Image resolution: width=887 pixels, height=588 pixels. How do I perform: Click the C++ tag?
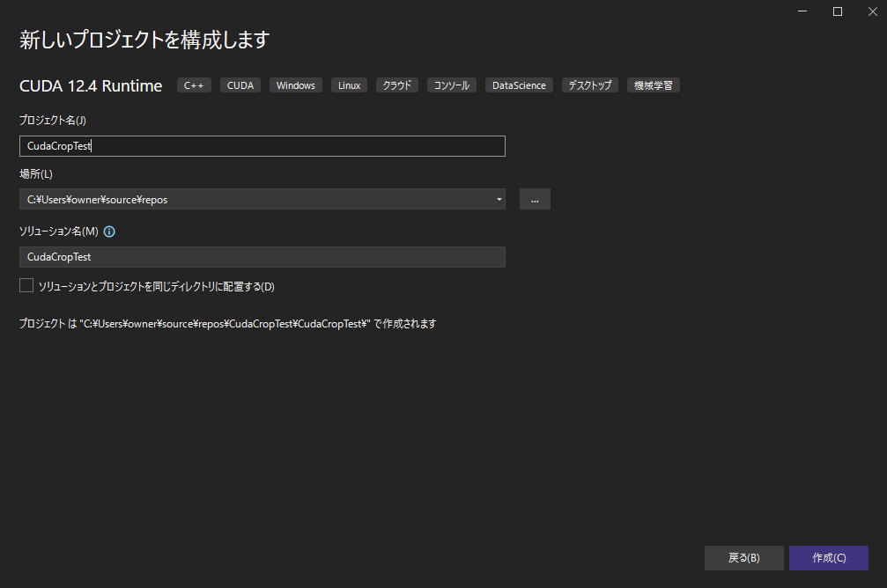pyautogui.click(x=194, y=85)
